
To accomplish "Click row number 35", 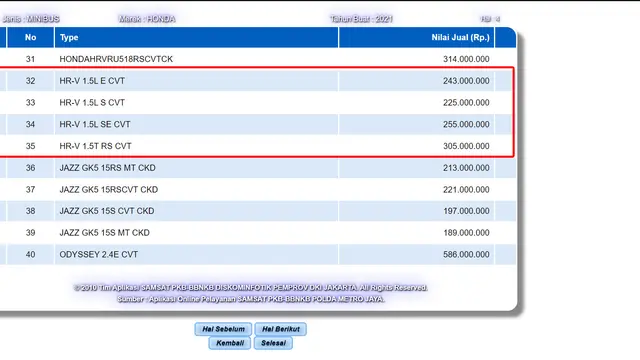I will coord(31,146).
